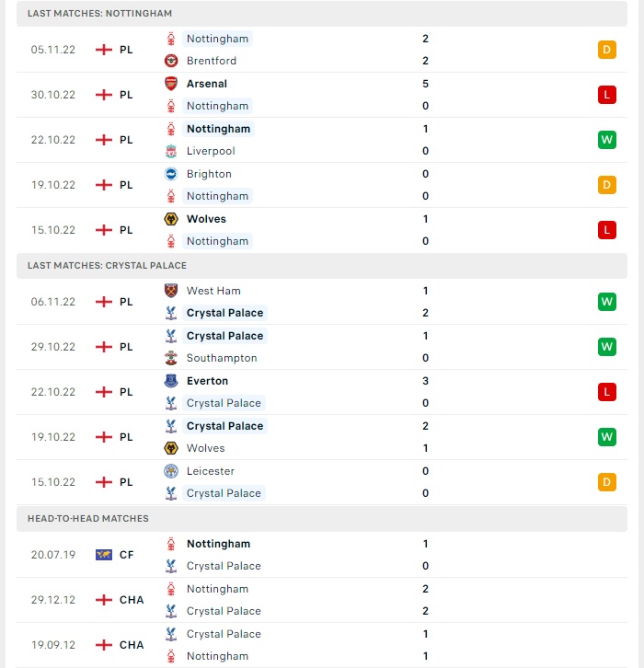The height and width of the screenshot is (668, 644).
Task: Select the Head-to-Head Matches header
Action: click(322, 518)
